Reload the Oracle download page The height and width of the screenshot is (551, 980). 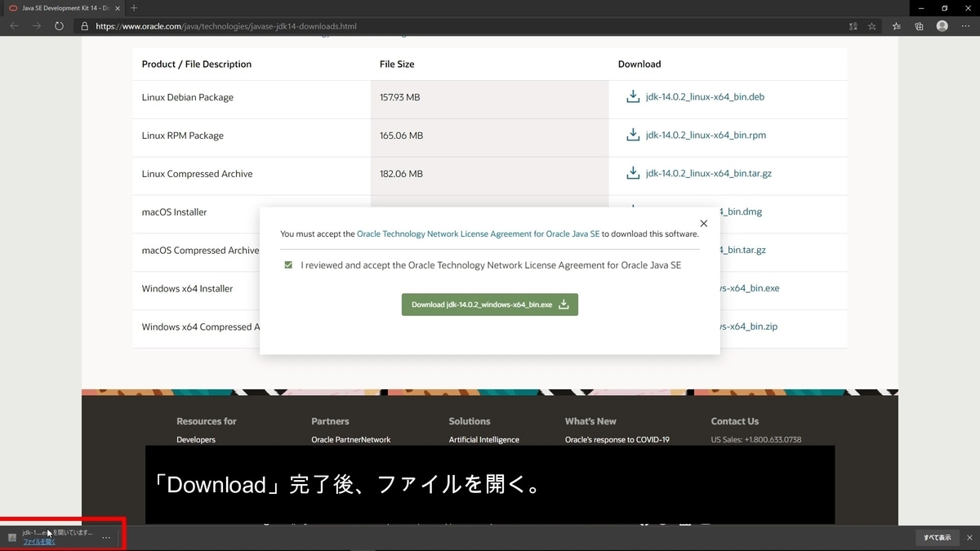(x=60, y=26)
